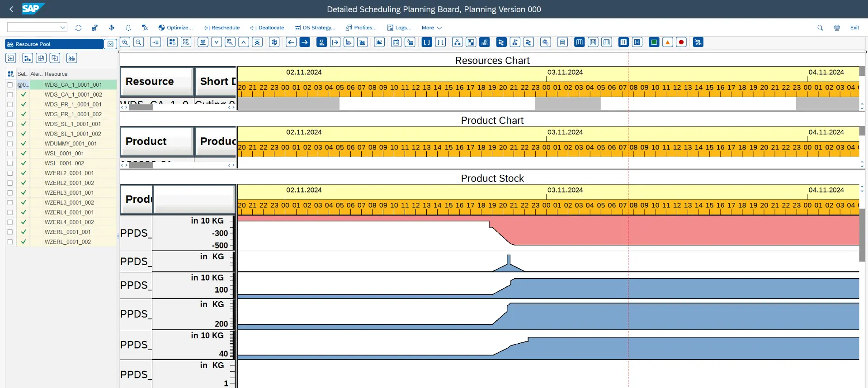Click the bar chart icon
Image resolution: width=868 pixels, height=388 pixels.
point(362,42)
